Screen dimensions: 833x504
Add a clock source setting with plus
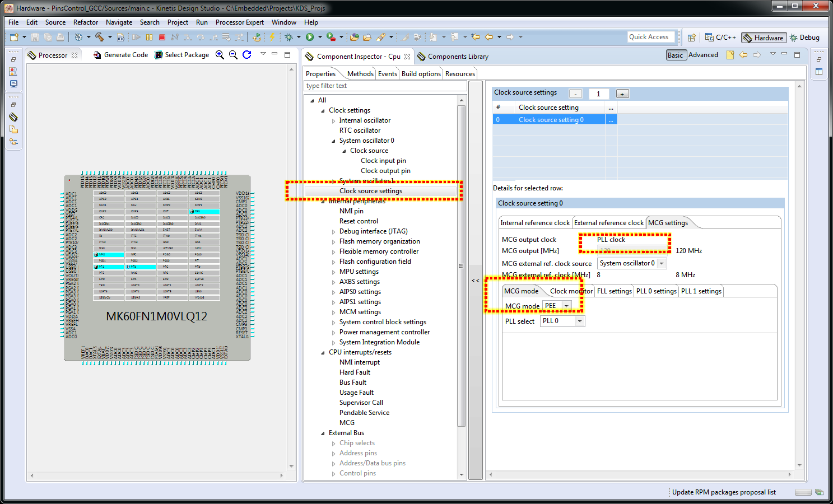622,94
